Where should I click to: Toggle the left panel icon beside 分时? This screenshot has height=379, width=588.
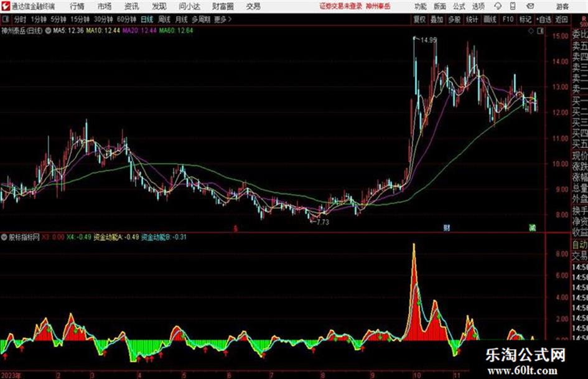click(5, 19)
